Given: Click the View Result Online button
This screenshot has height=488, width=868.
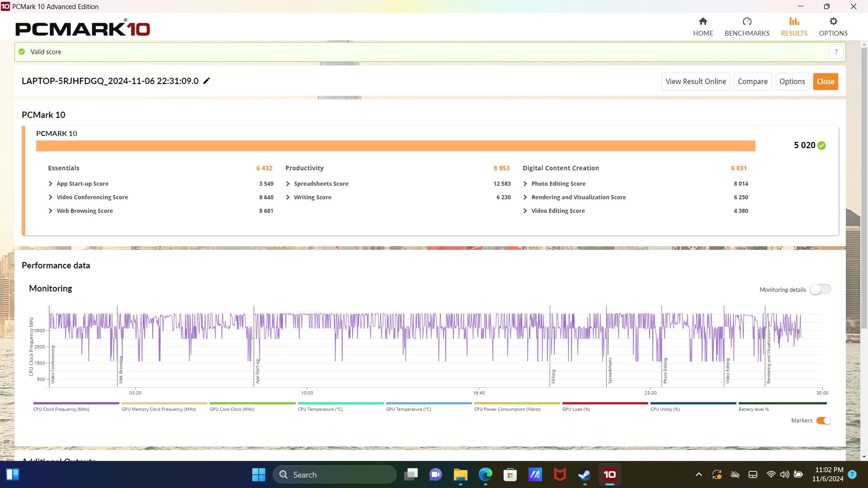Looking at the screenshot, I should [x=696, y=81].
